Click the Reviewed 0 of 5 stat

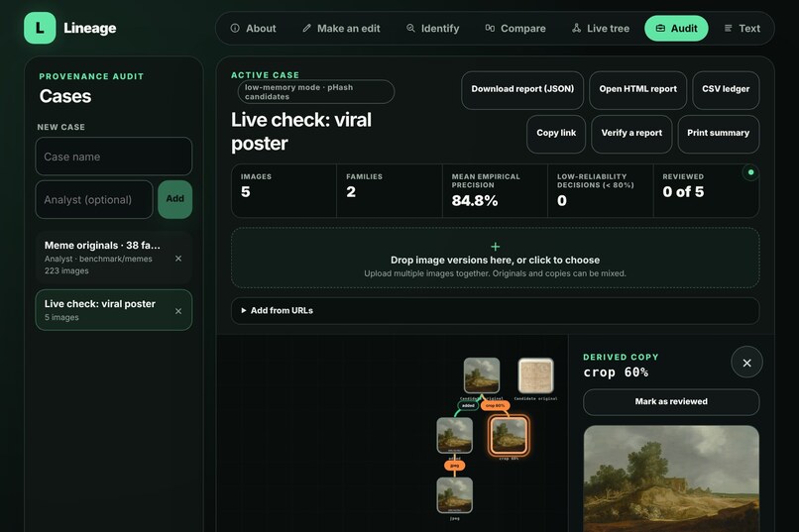pyautogui.click(x=706, y=191)
